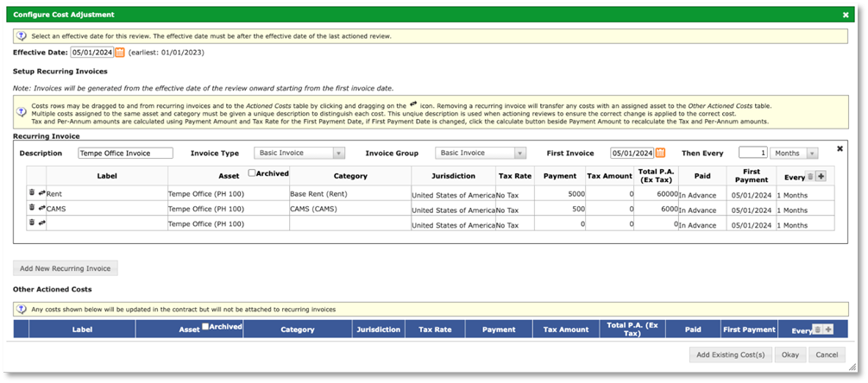The width and height of the screenshot is (868, 383).
Task: Delete the CAMS cost row with the trash icon
Action: (32, 208)
